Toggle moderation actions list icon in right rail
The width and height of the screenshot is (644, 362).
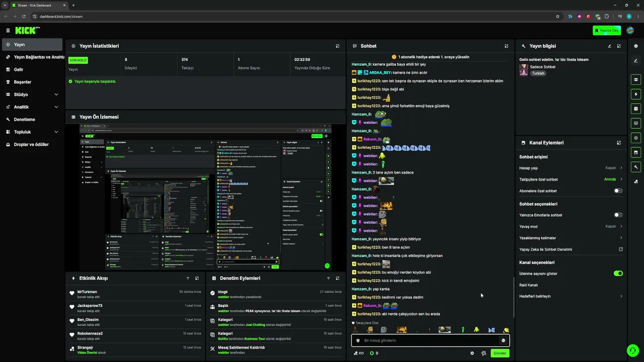click(x=636, y=109)
